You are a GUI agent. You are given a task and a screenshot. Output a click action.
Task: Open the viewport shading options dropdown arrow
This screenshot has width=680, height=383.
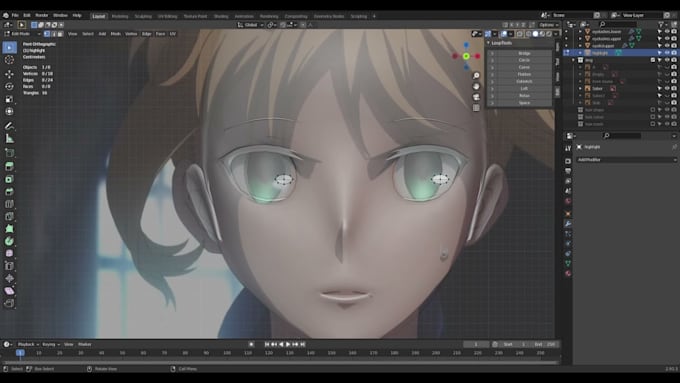(x=556, y=34)
